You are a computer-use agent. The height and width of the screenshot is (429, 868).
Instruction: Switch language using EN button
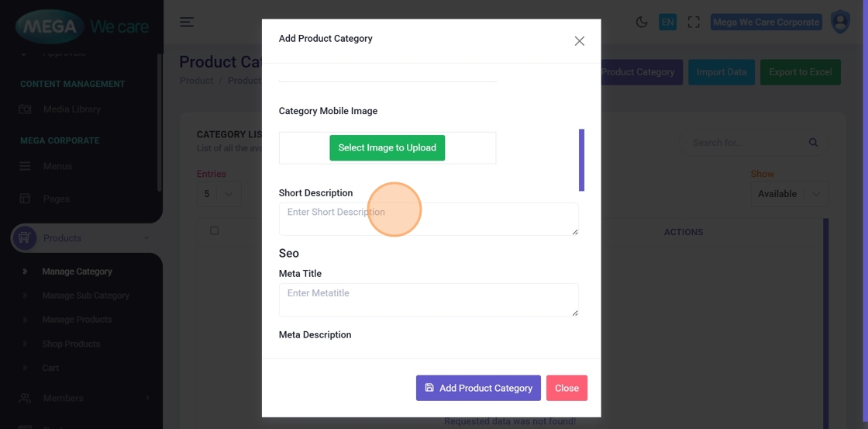667,22
